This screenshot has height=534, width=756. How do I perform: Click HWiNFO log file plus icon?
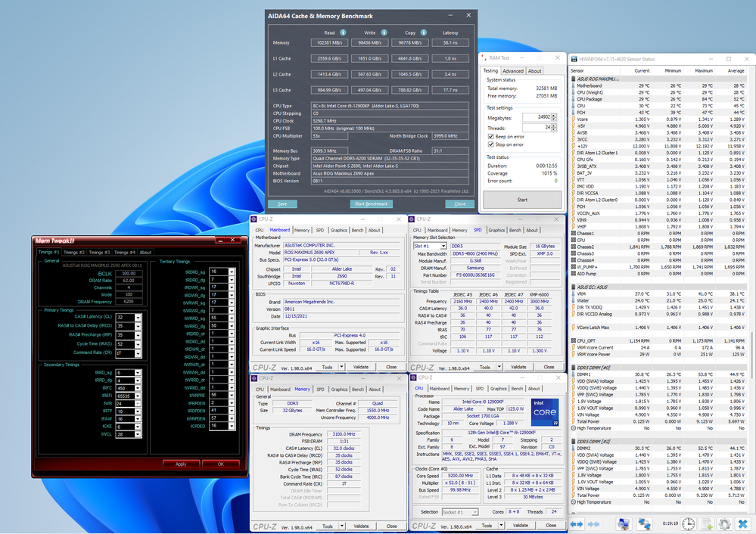coord(707,523)
